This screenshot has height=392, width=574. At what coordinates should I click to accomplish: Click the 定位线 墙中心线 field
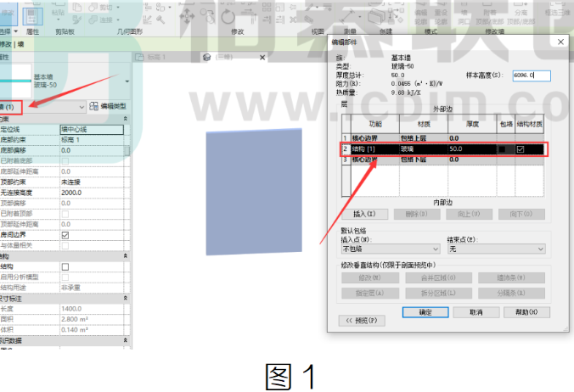tap(92, 130)
